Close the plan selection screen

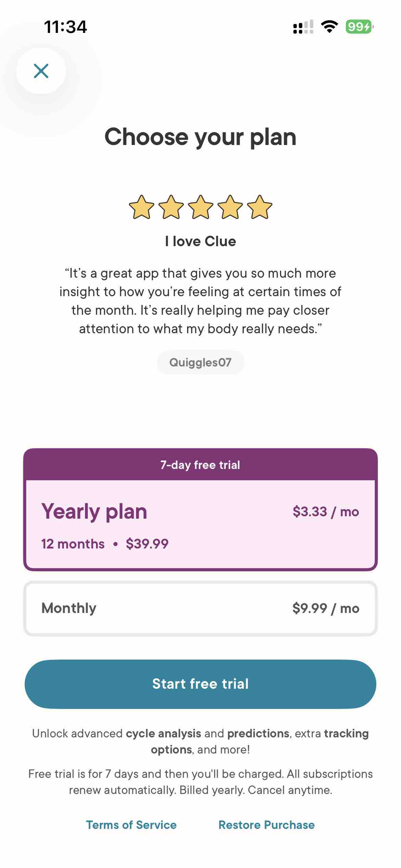click(41, 71)
